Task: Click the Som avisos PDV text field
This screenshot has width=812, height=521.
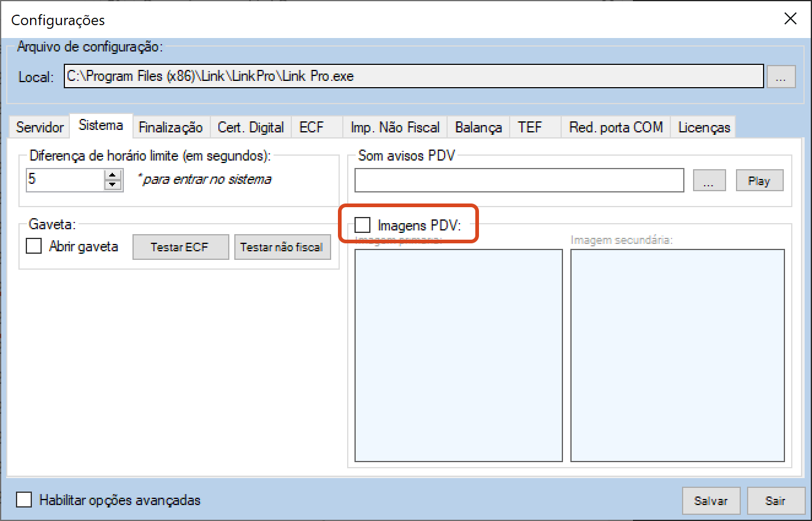Action: [519, 181]
